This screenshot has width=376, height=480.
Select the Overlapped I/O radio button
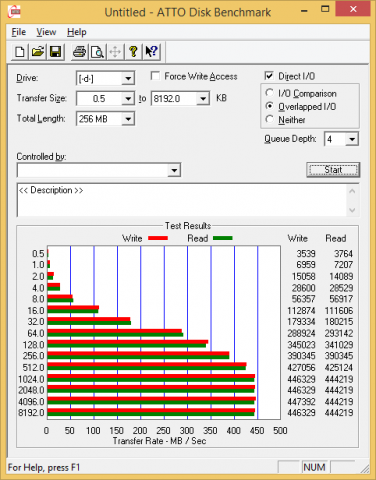pos(269,106)
